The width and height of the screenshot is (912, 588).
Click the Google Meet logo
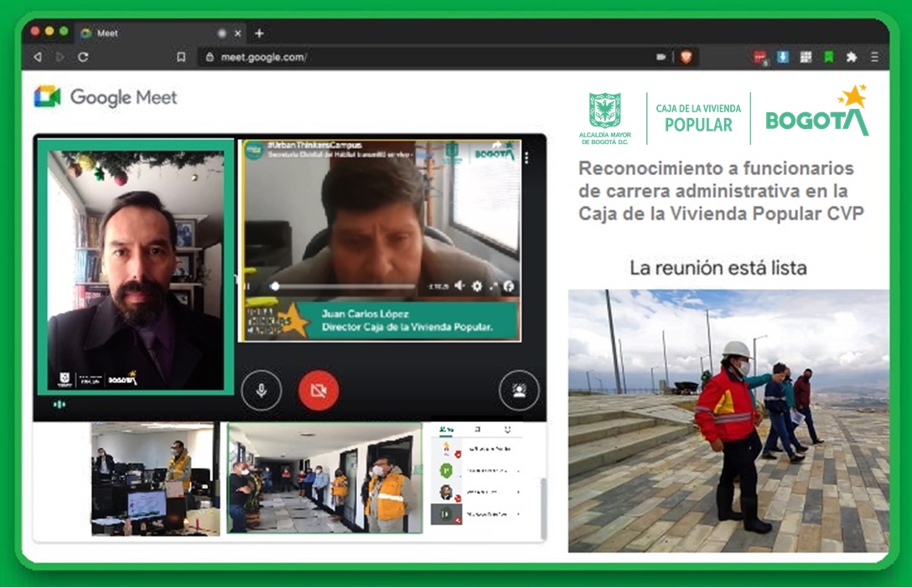click(x=106, y=97)
